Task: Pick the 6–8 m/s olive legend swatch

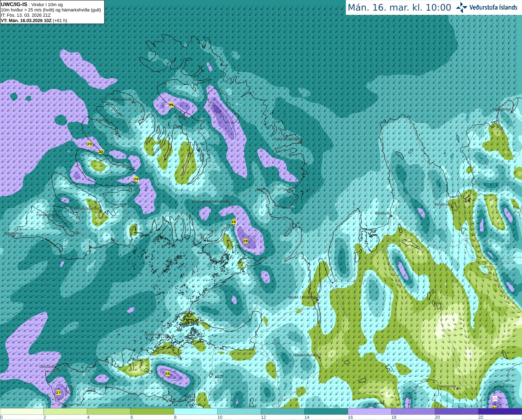Action: [152, 411]
